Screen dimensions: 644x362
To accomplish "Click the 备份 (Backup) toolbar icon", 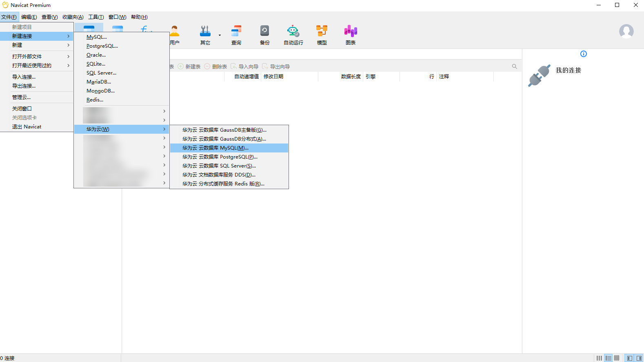I will 264,35.
